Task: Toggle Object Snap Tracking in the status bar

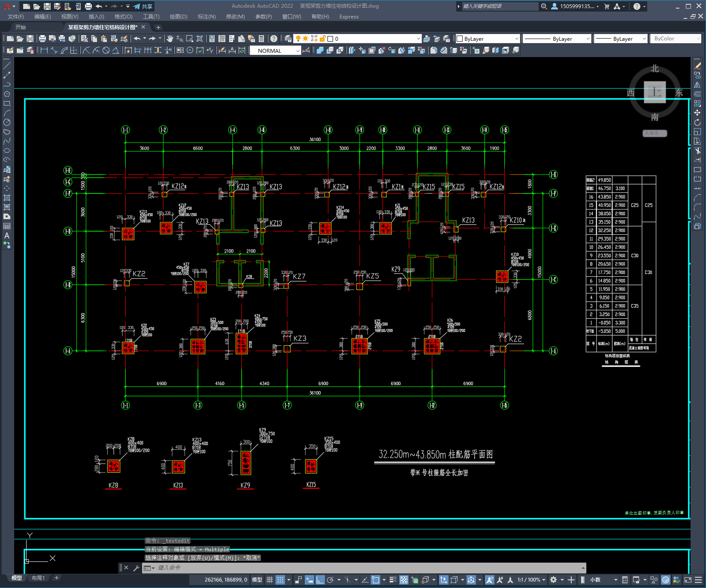Action: (x=365, y=580)
